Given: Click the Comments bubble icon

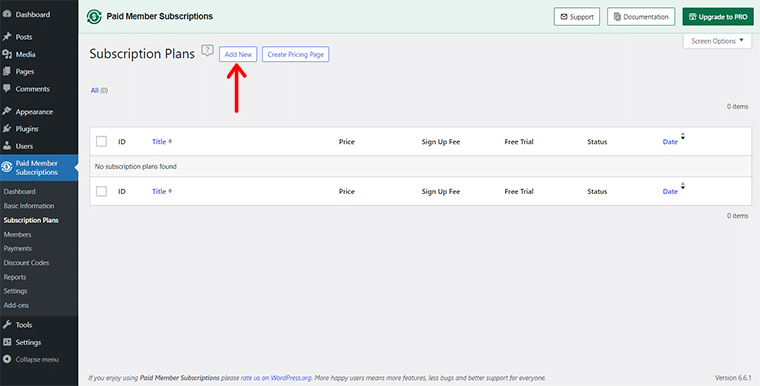Looking at the screenshot, I should point(7,89).
